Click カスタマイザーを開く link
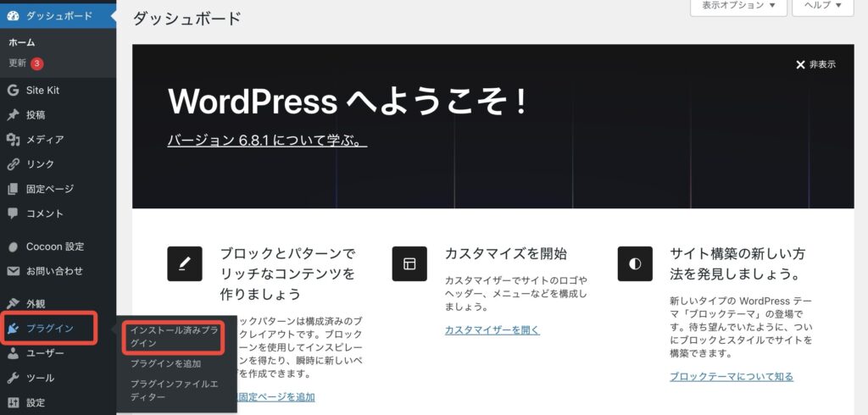The height and width of the screenshot is (415, 868). pos(492,330)
